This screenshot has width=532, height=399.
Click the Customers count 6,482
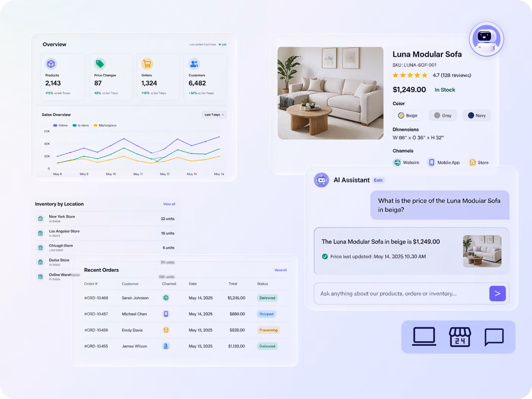click(197, 83)
